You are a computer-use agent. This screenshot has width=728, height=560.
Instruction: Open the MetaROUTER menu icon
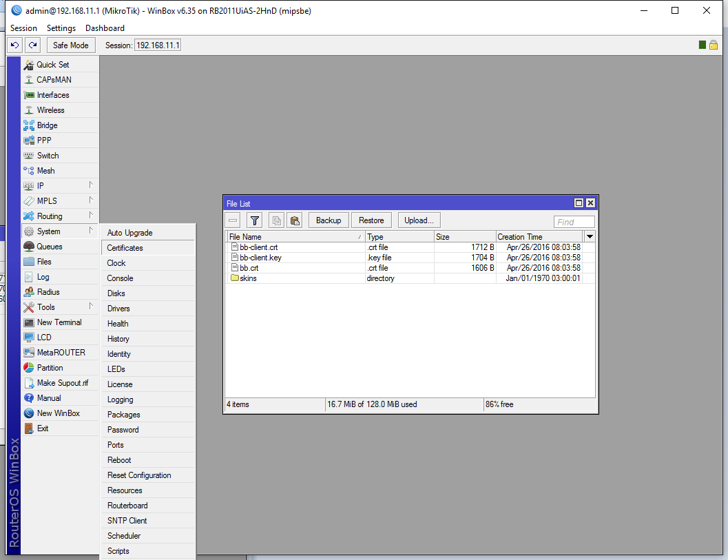point(29,353)
